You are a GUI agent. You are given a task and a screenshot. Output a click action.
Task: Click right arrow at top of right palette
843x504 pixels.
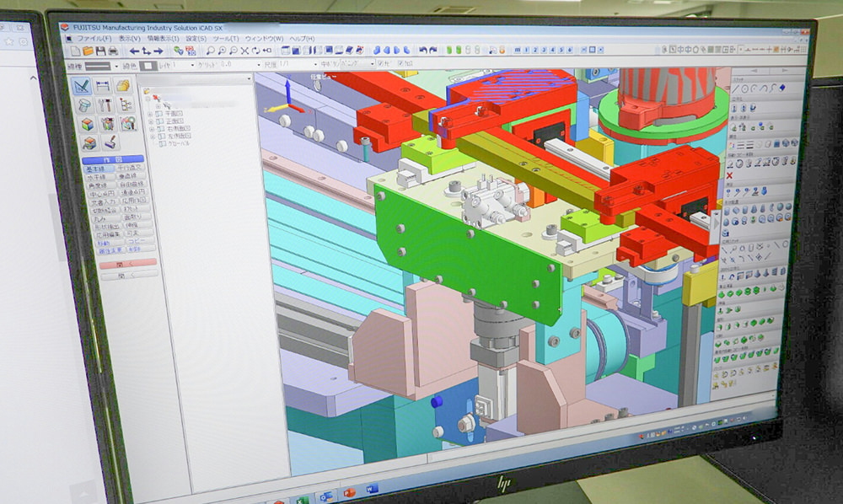click(785, 71)
